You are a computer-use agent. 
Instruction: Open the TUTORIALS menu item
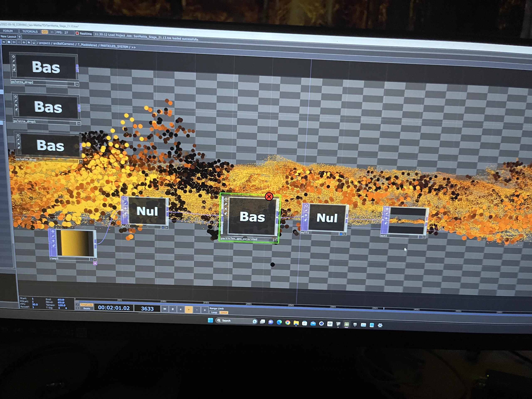click(30, 32)
